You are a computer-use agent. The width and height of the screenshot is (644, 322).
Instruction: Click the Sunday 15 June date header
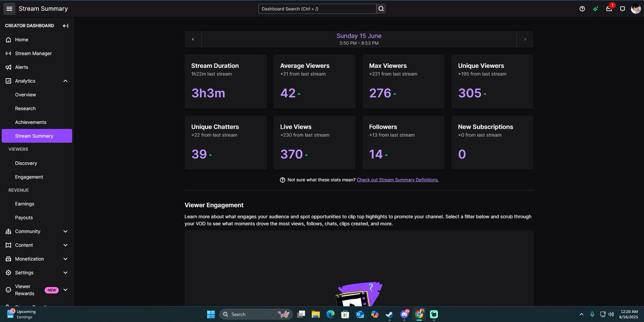(x=359, y=36)
